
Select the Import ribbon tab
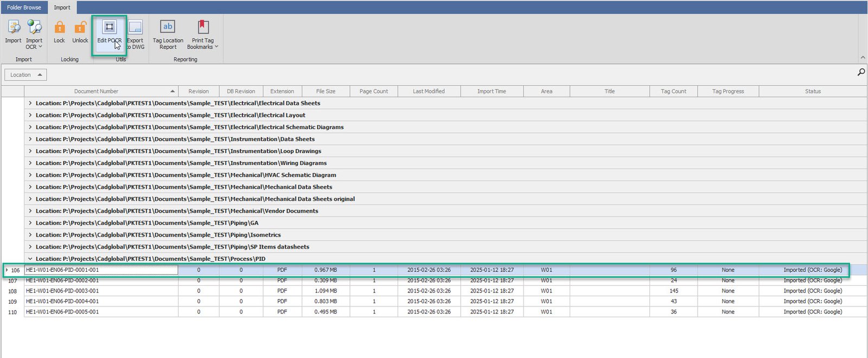click(62, 8)
